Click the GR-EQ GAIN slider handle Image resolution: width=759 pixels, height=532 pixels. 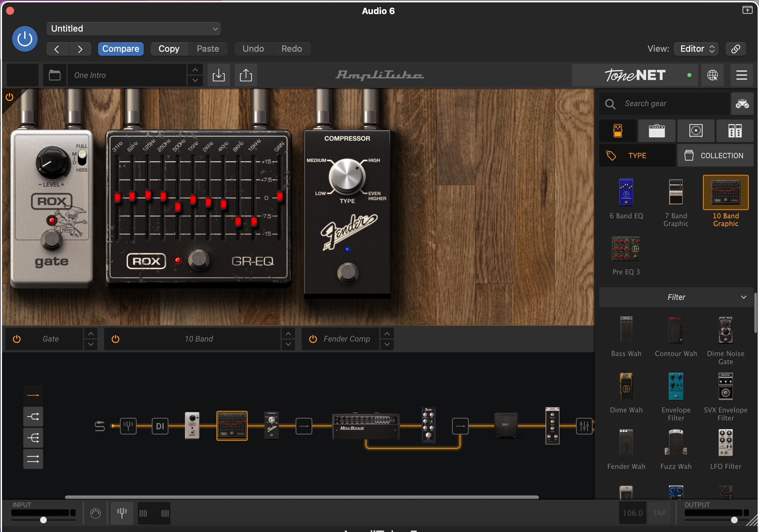pos(280,196)
